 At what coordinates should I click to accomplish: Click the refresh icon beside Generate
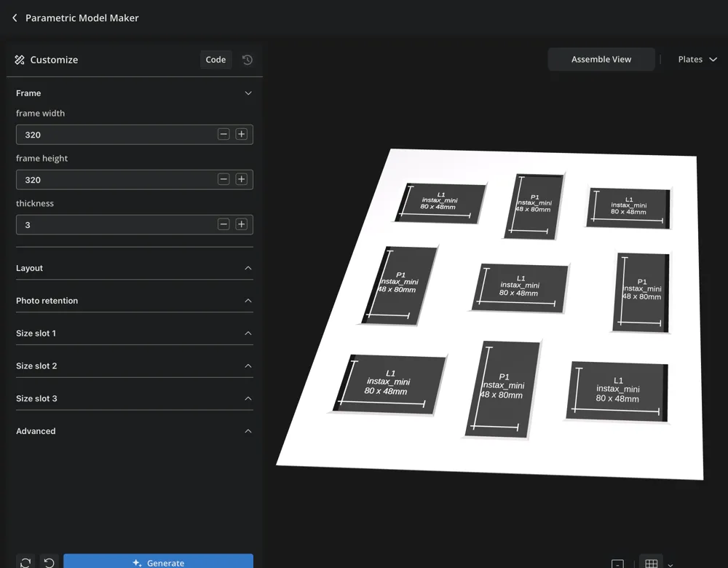pyautogui.click(x=25, y=562)
